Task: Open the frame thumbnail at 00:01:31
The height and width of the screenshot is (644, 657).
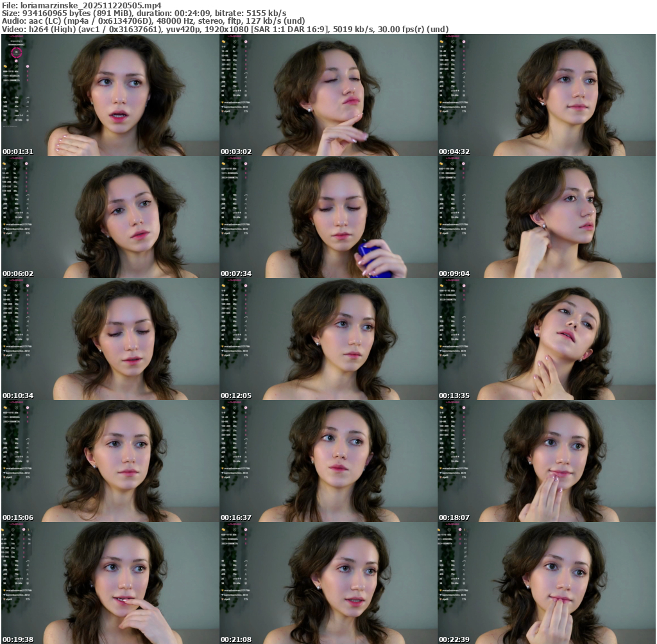Action: [x=110, y=95]
